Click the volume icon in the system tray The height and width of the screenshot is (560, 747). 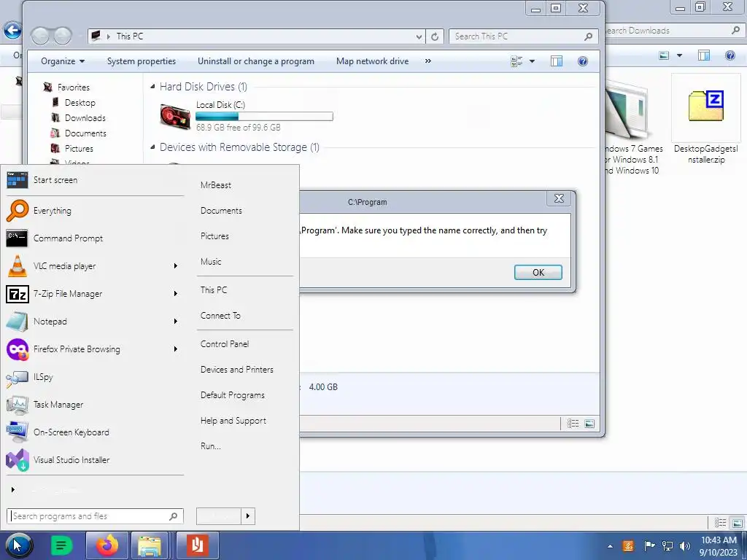[x=685, y=545]
